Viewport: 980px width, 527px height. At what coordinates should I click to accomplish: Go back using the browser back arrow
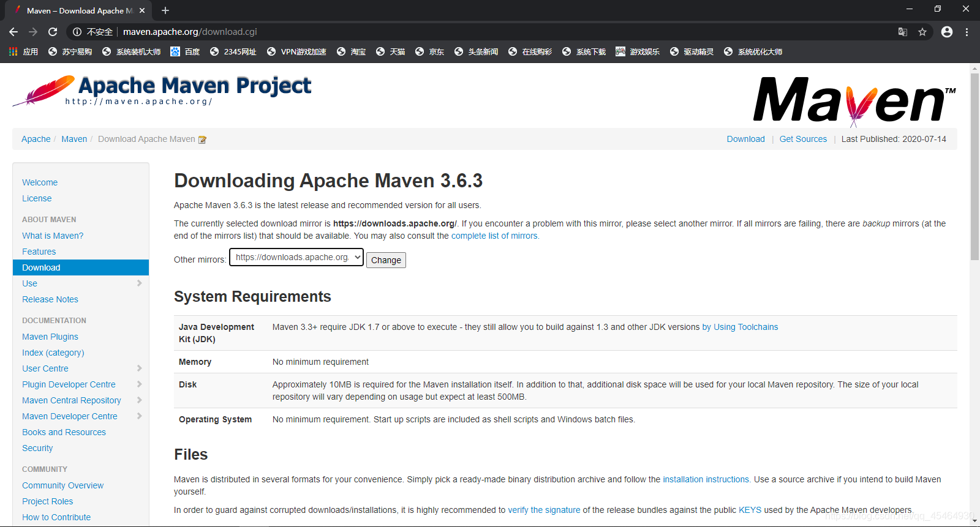(x=13, y=32)
